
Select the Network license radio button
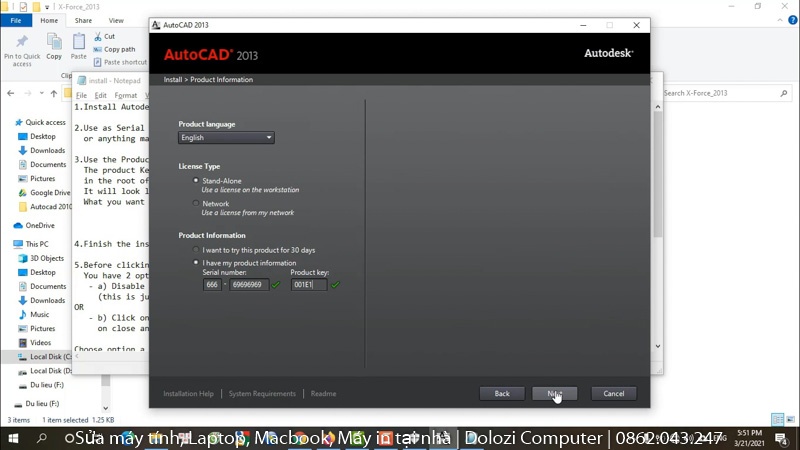tap(196, 204)
